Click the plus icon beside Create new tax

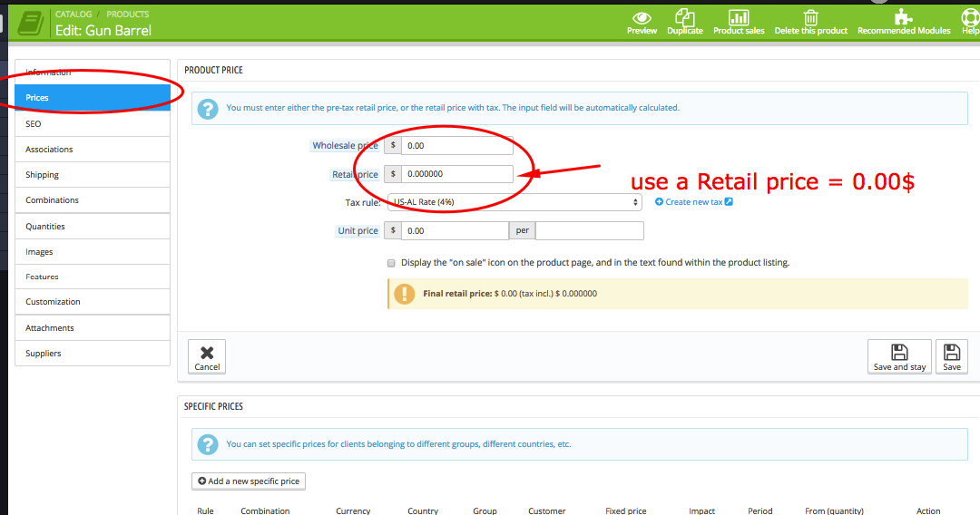659,201
